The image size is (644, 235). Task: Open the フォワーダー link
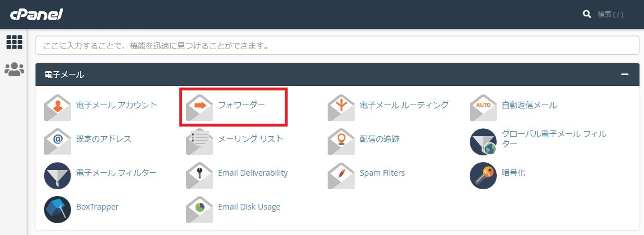click(x=241, y=105)
